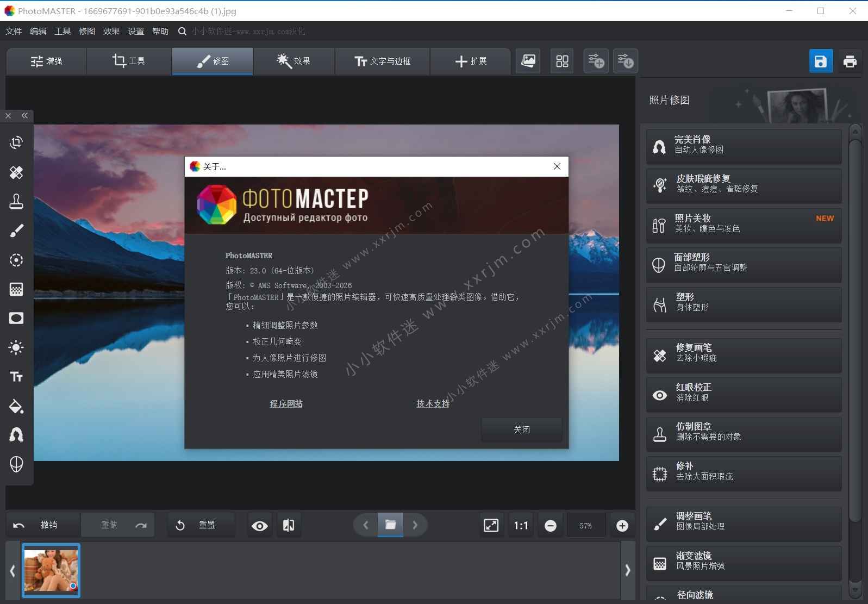Set zoom to 1:1
868x604 pixels.
point(521,526)
